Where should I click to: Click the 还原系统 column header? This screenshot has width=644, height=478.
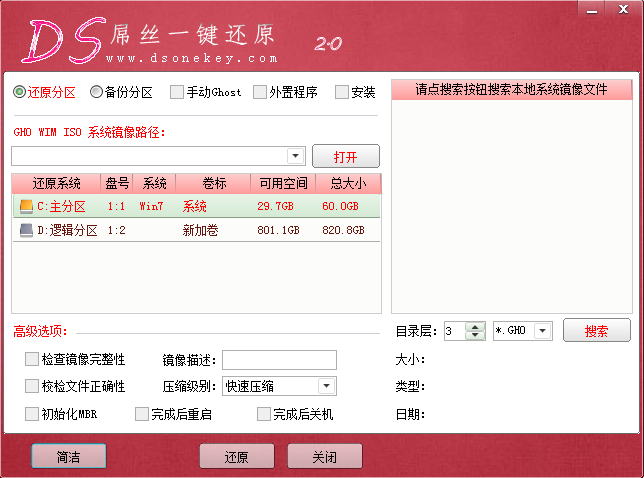click(57, 183)
